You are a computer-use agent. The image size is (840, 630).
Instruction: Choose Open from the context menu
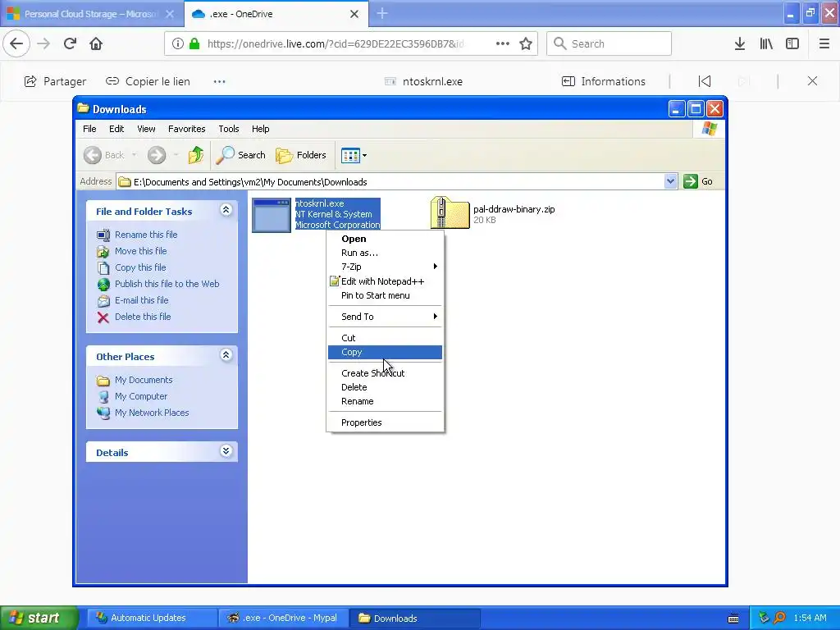click(x=385, y=239)
